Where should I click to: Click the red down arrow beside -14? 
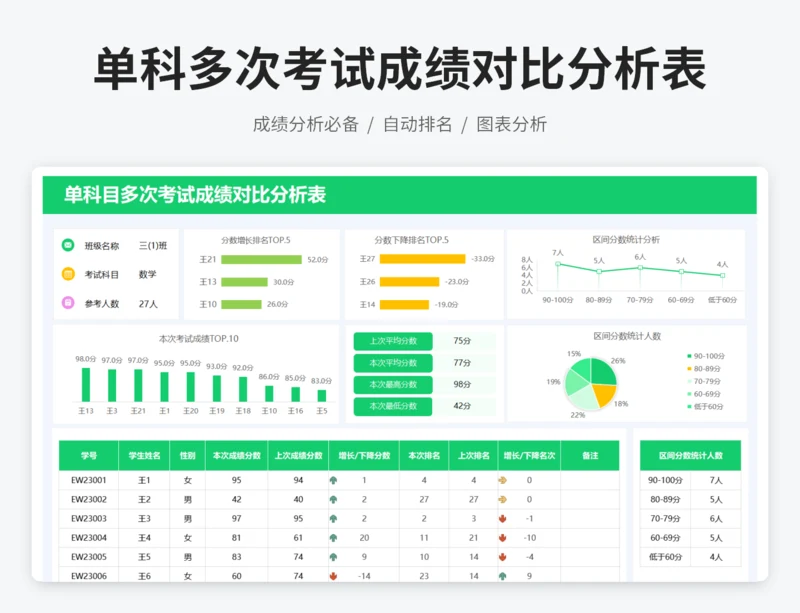333,576
